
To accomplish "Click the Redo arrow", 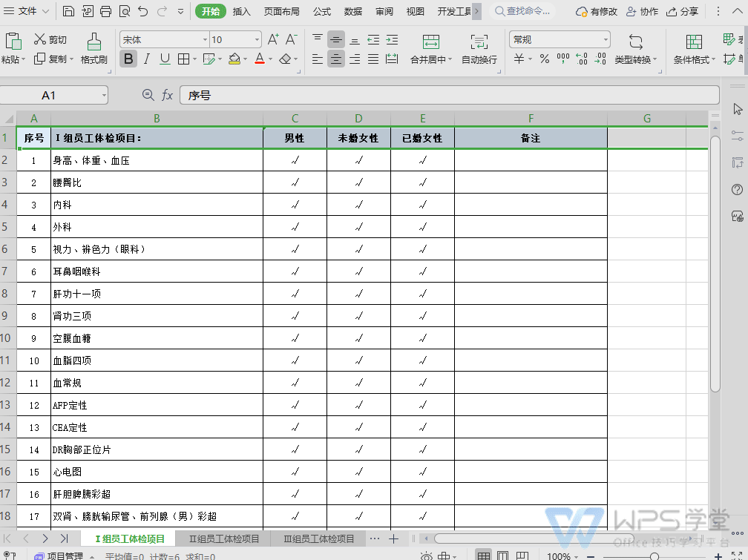I will pyautogui.click(x=163, y=11).
